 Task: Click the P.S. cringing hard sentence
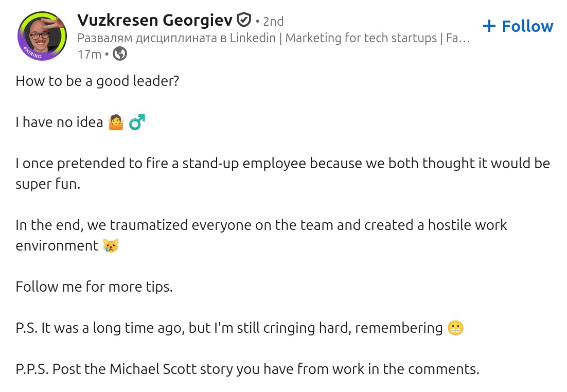pos(229,328)
